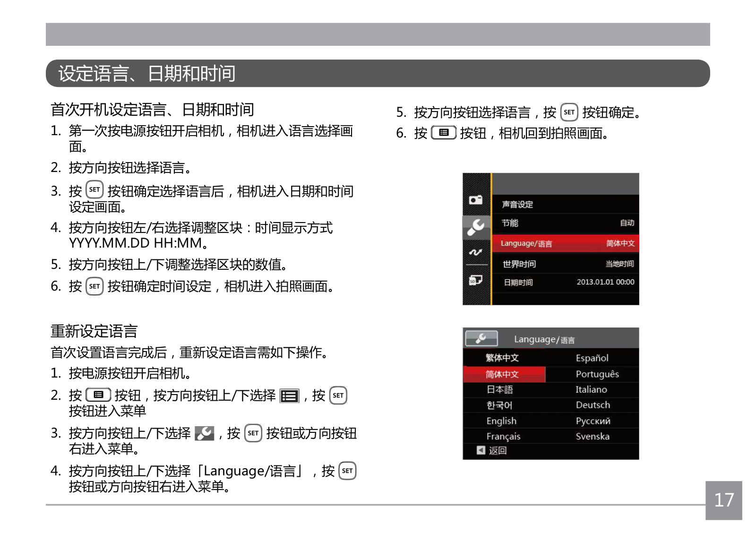Choose highlighted 简体中文 language option

[504, 374]
